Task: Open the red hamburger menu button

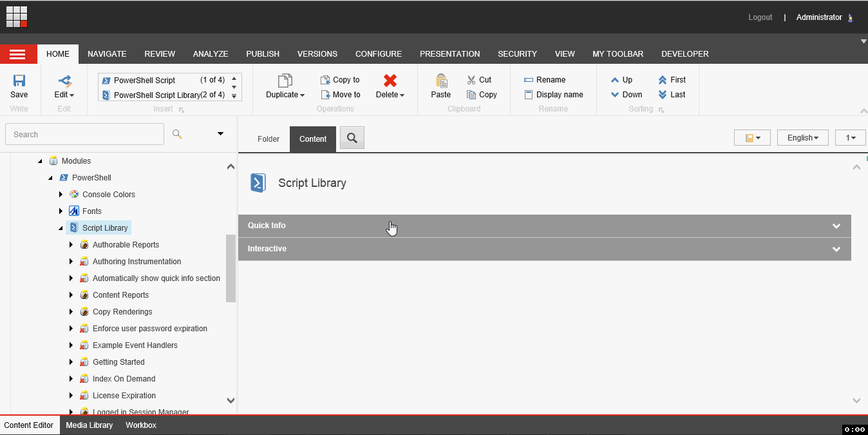Action: [x=18, y=54]
